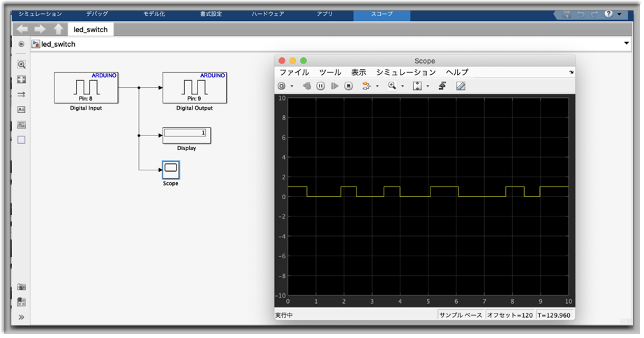Viewport: 644px width, 338px height.
Task: Click the step back icon in Scope
Action: point(307,86)
